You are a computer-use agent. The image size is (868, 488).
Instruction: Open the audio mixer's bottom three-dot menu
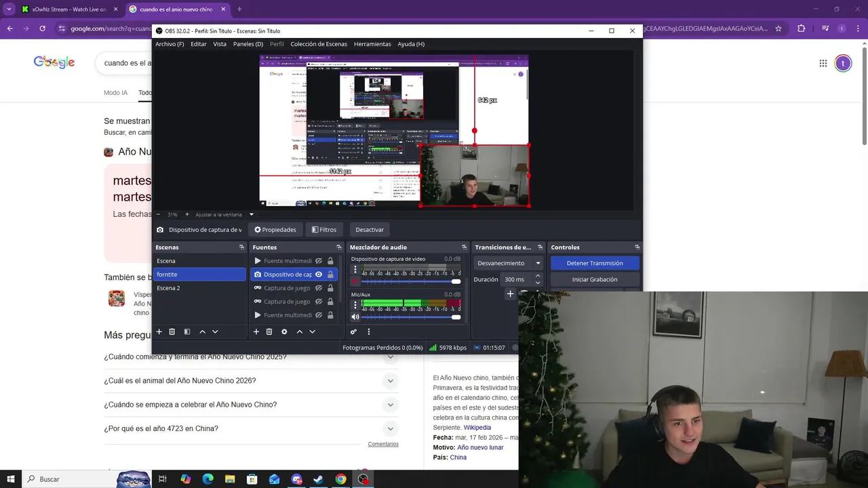(369, 331)
